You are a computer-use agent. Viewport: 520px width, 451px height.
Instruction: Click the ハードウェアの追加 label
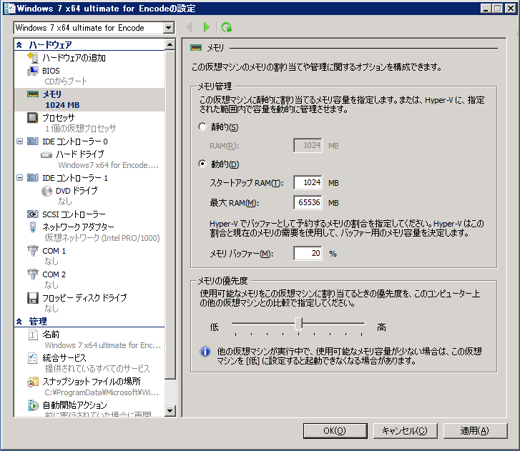pyautogui.click(x=74, y=58)
